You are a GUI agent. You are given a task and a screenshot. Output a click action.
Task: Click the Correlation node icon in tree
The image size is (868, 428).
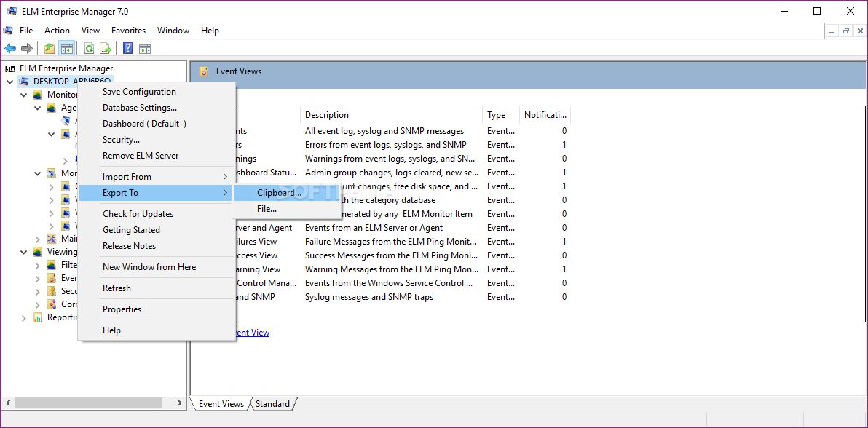pos(52,304)
